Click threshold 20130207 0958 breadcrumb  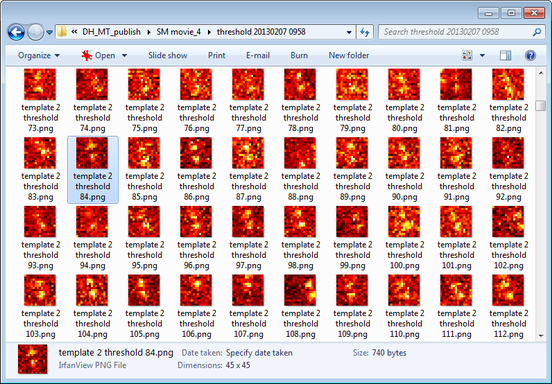pos(261,32)
